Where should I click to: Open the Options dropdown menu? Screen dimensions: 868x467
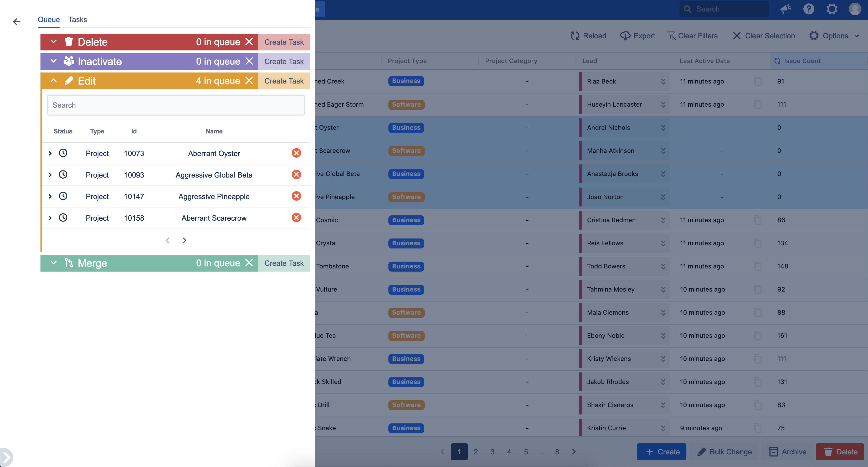click(835, 36)
